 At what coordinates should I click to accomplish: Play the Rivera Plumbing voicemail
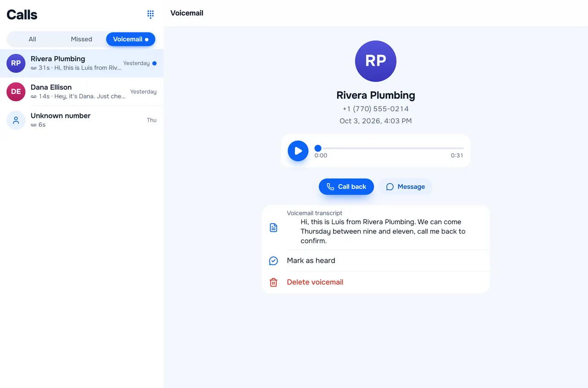298,151
